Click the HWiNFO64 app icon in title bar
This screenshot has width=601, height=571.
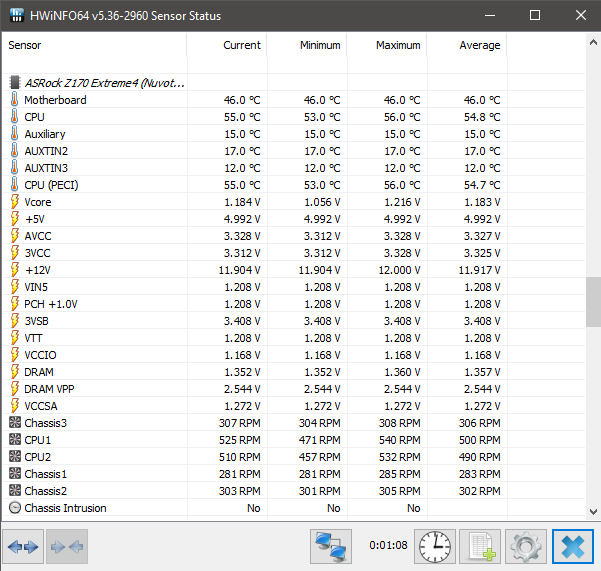click(16, 15)
